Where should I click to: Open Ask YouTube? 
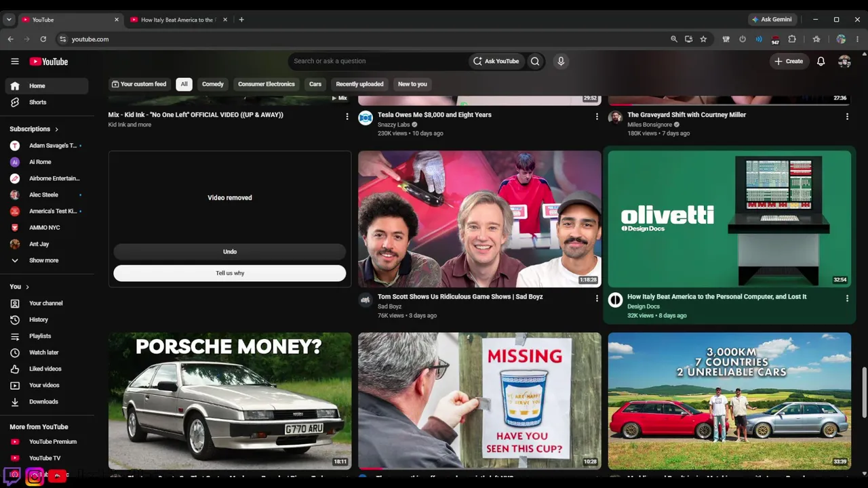(496, 61)
